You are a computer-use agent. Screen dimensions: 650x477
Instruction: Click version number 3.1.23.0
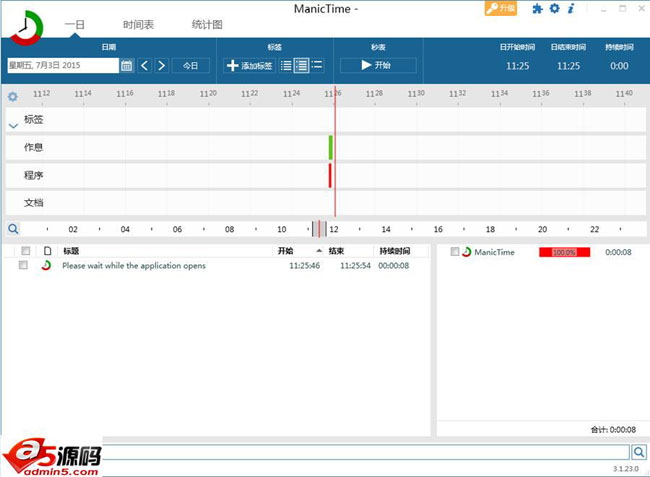[x=626, y=469]
